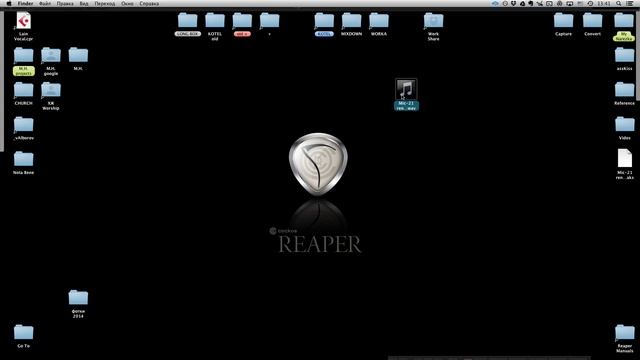Image resolution: width=640 pixels, height=360 pixels.
Task: Open the green-tagged M.H. projects folder
Action: pos(23,55)
